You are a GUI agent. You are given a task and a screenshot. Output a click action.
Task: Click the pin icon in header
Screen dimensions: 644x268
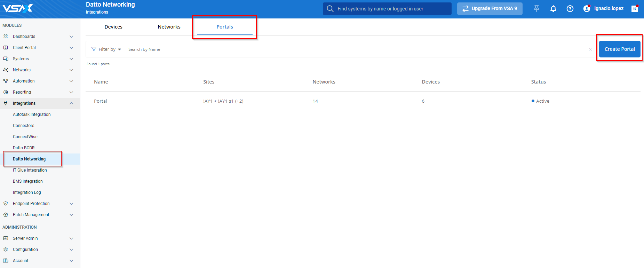536,9
